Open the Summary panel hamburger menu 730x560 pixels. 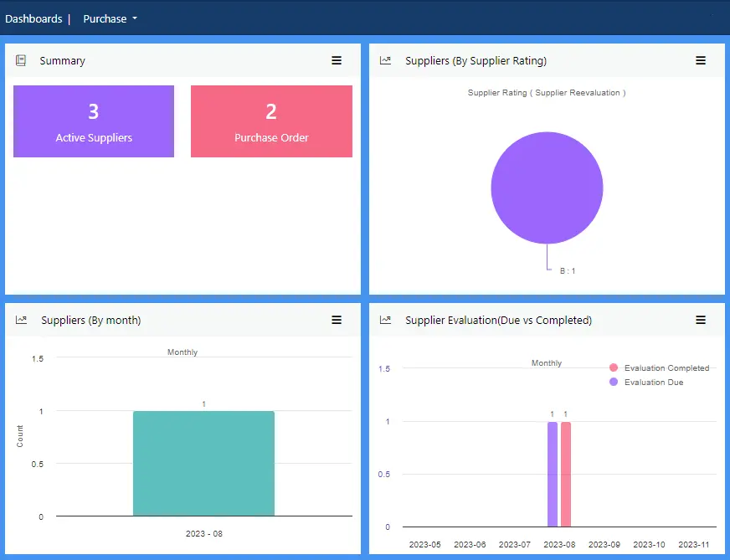337,61
